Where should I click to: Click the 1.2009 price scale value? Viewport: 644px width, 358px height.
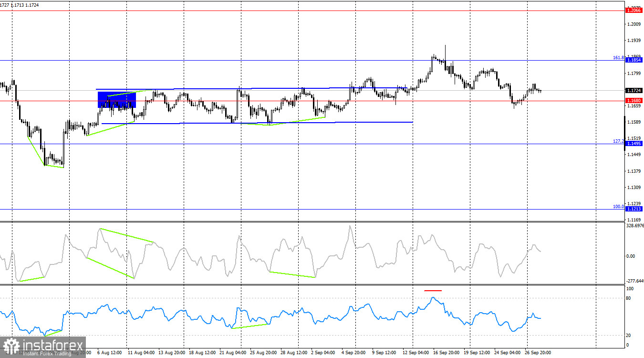point(634,24)
